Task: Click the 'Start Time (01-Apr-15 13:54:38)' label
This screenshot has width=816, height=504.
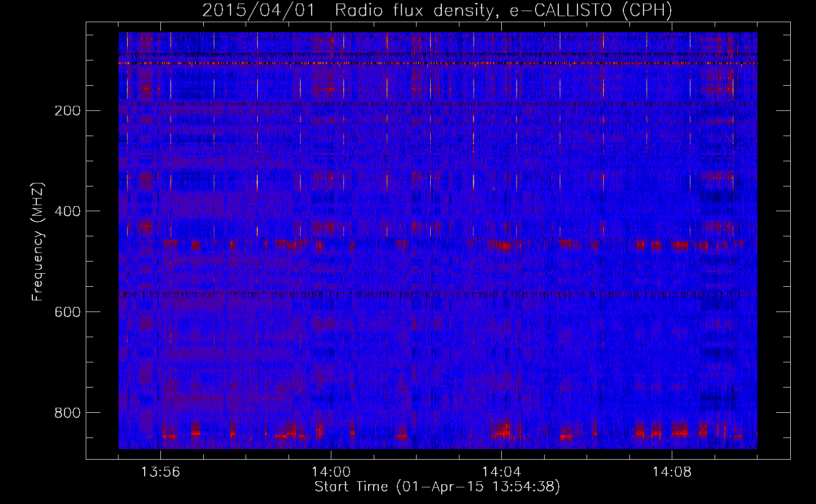Action: (437, 487)
